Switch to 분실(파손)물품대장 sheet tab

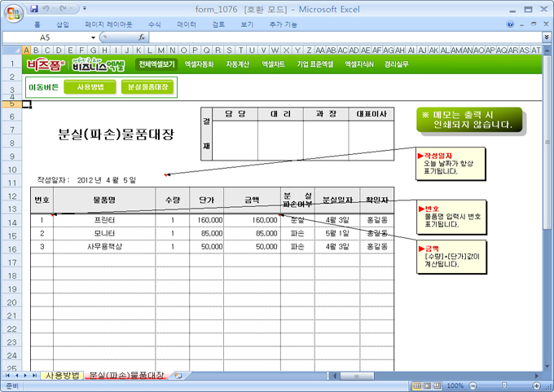point(126,375)
